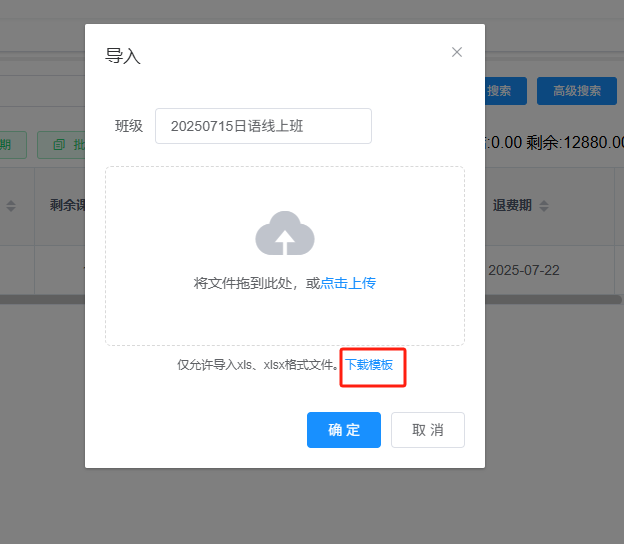
Task: Click the 高级搜索 button in background page
Action: [577, 91]
